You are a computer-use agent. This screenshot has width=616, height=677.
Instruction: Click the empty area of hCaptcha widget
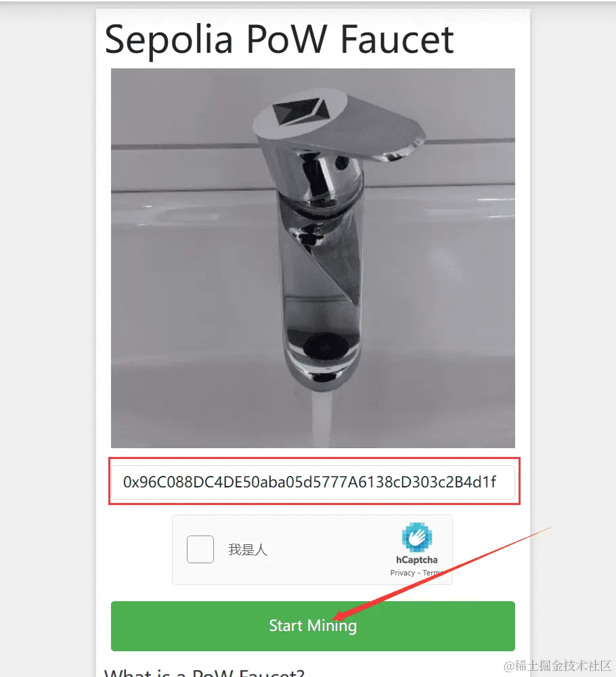[328, 549]
